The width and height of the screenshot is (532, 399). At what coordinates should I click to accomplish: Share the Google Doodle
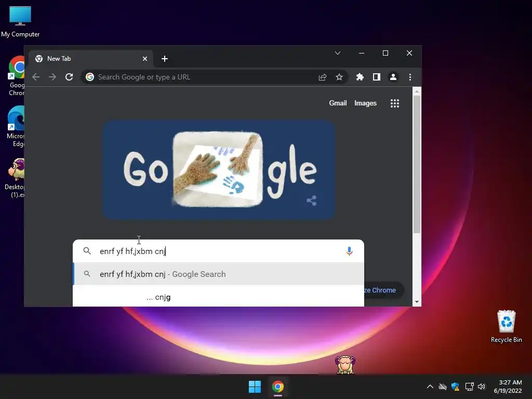312,201
